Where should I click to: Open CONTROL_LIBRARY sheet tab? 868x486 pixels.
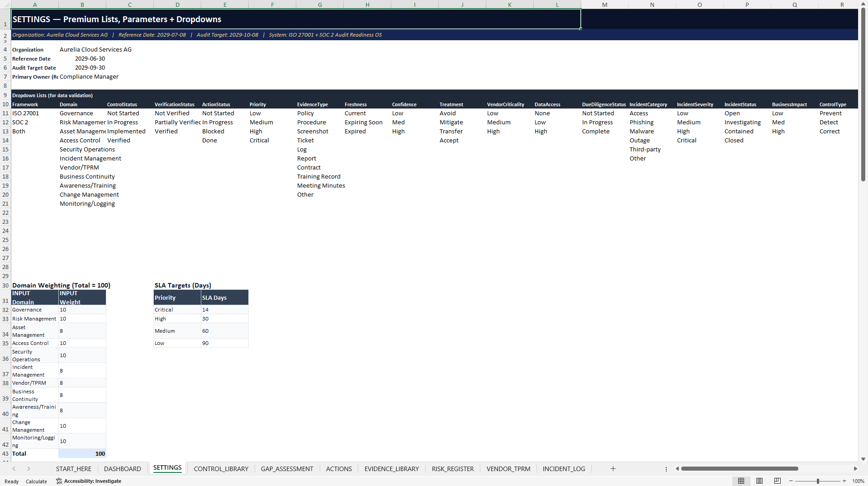(221, 469)
